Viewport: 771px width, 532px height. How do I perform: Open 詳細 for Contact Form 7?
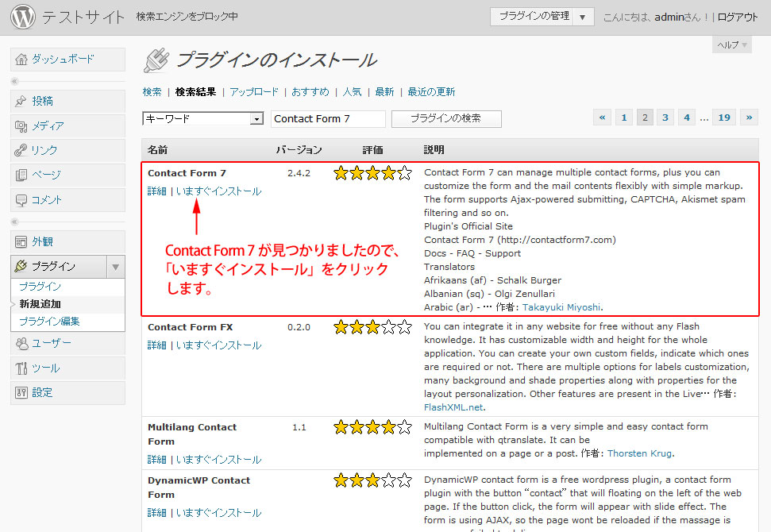[157, 191]
